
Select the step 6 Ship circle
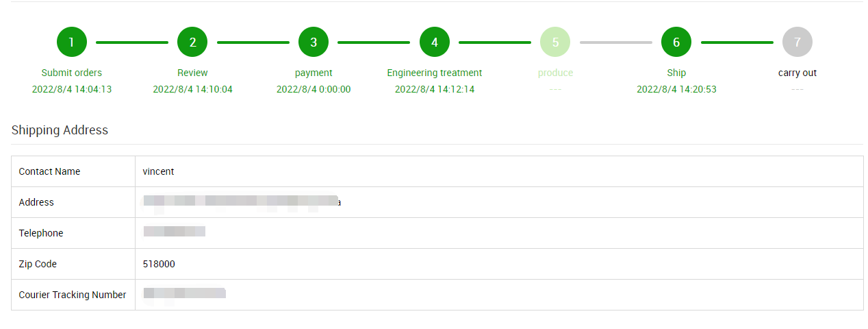(676, 42)
